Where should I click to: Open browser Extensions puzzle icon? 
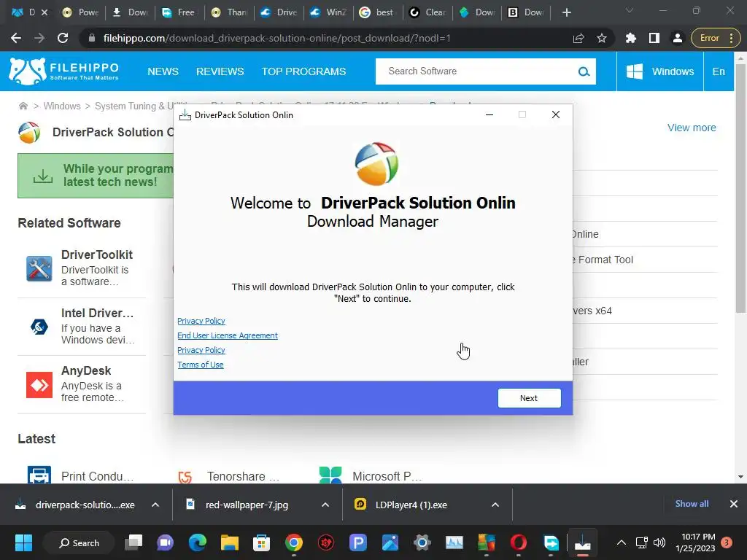(631, 38)
